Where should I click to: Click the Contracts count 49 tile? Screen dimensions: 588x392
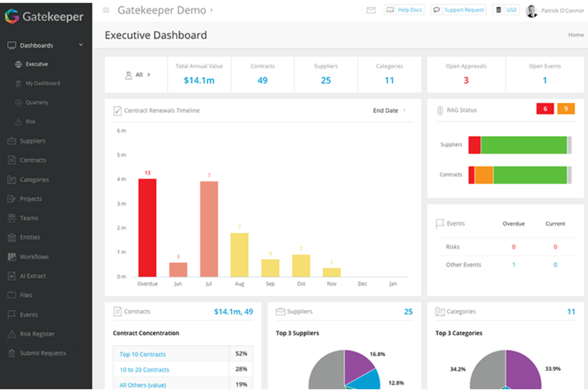263,75
